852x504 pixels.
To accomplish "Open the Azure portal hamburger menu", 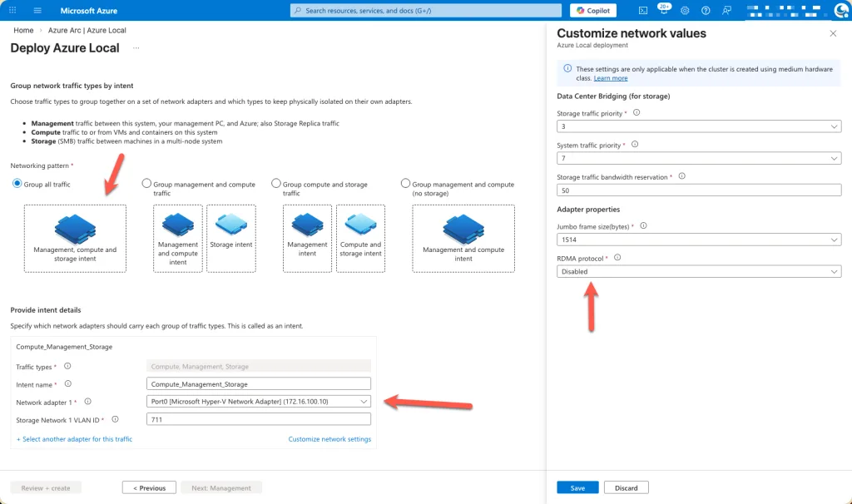I will coord(37,11).
